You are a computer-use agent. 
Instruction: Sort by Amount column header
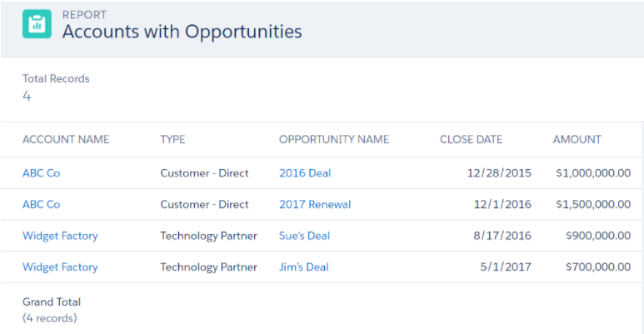coord(577,139)
